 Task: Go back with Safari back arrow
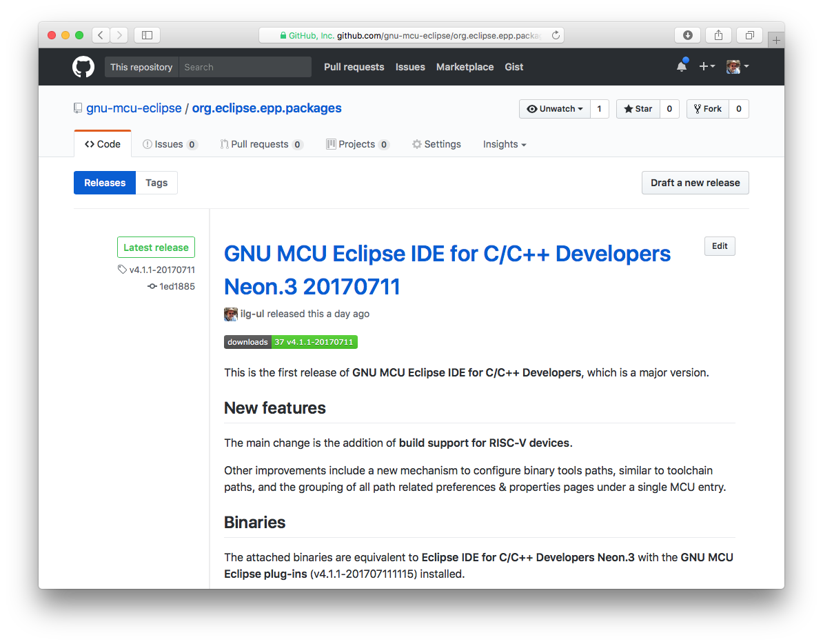click(x=101, y=35)
